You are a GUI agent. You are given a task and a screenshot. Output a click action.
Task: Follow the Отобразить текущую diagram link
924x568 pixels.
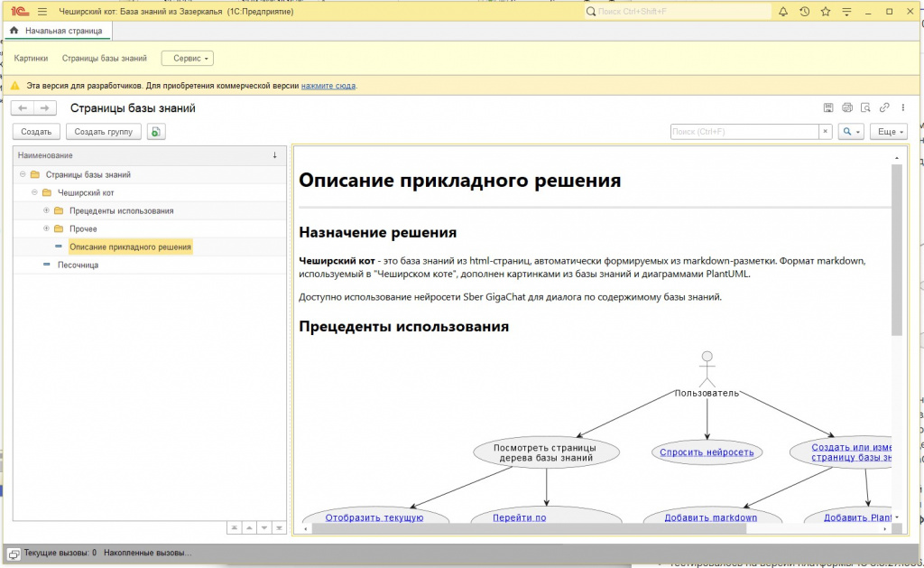click(x=374, y=517)
